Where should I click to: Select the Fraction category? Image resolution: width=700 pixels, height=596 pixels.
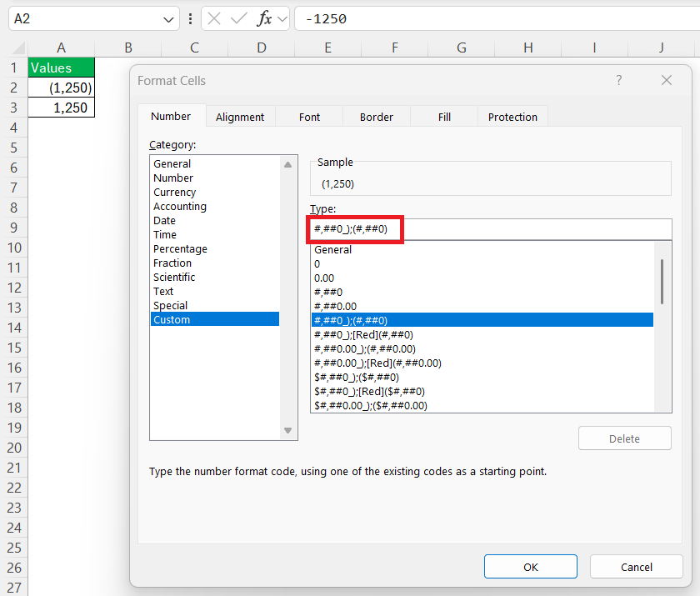215,263
